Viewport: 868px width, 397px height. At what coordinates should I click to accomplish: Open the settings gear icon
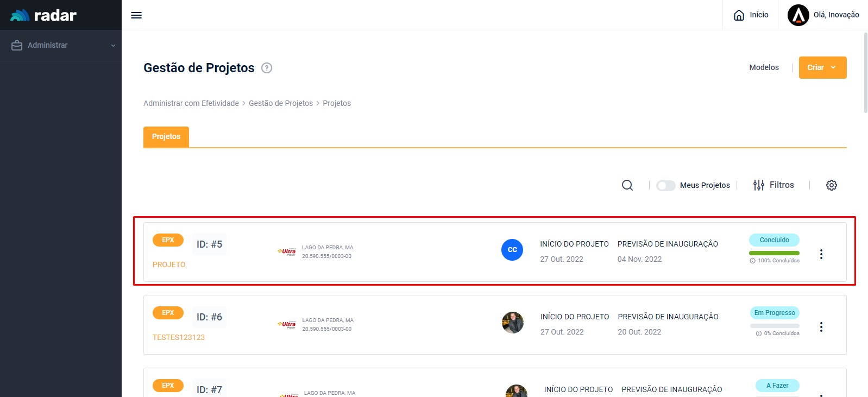click(831, 185)
